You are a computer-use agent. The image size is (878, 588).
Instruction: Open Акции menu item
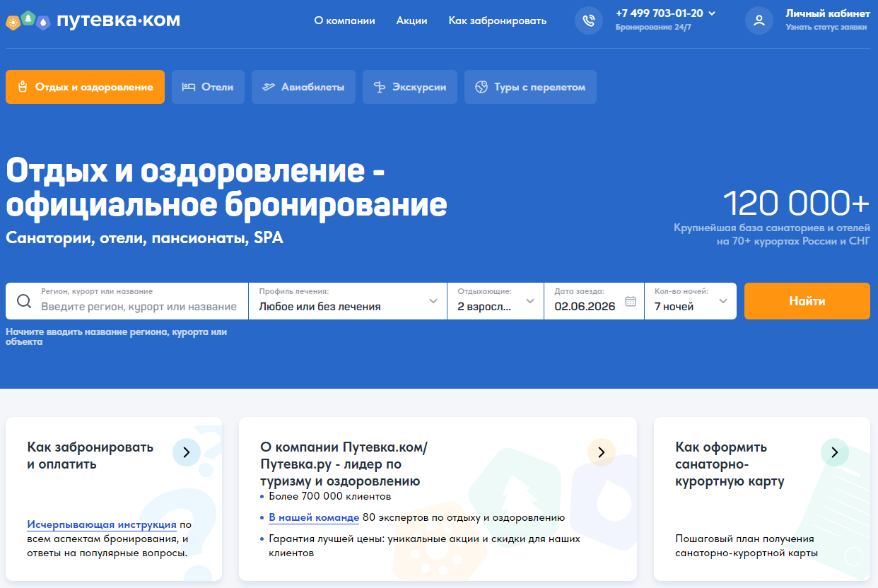(x=411, y=20)
